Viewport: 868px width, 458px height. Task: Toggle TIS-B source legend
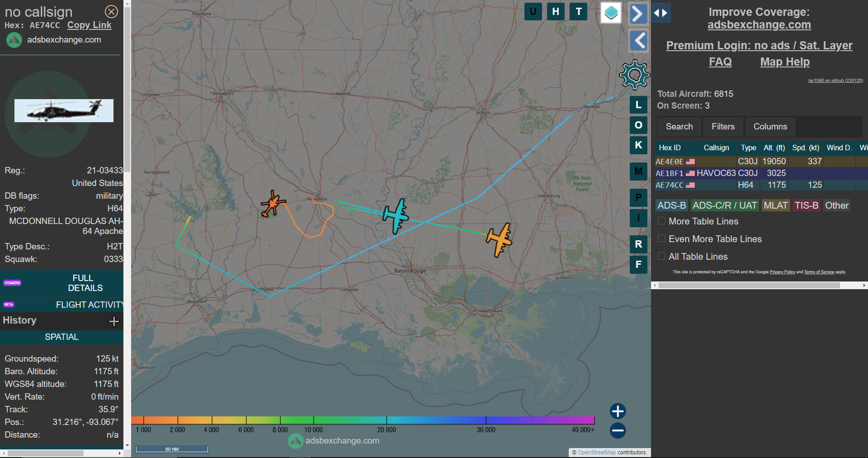coord(807,205)
